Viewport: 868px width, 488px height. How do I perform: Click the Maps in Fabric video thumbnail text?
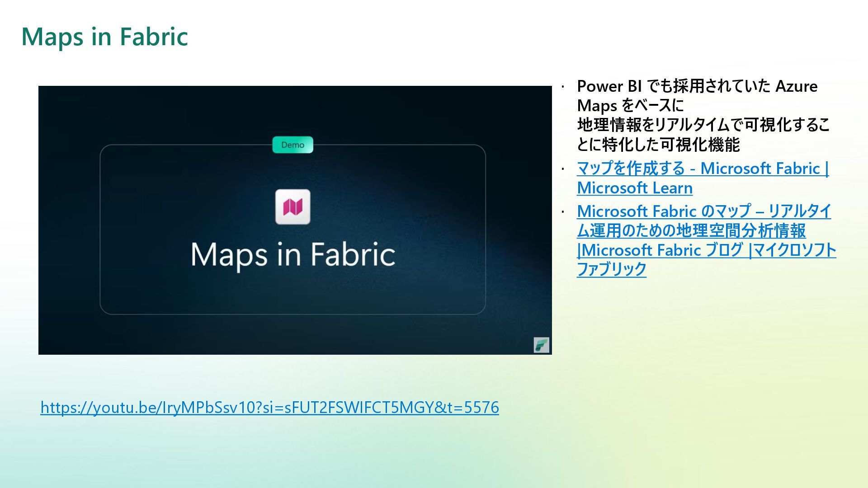coord(293,254)
